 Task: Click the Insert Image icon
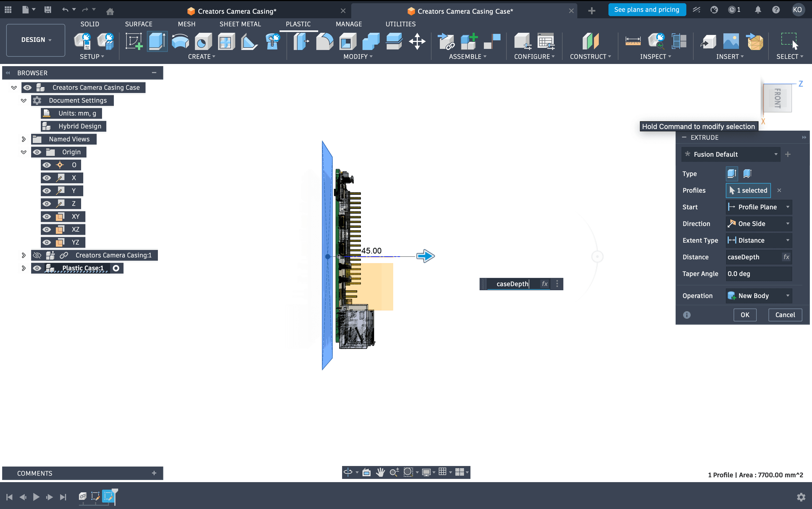[x=731, y=42]
